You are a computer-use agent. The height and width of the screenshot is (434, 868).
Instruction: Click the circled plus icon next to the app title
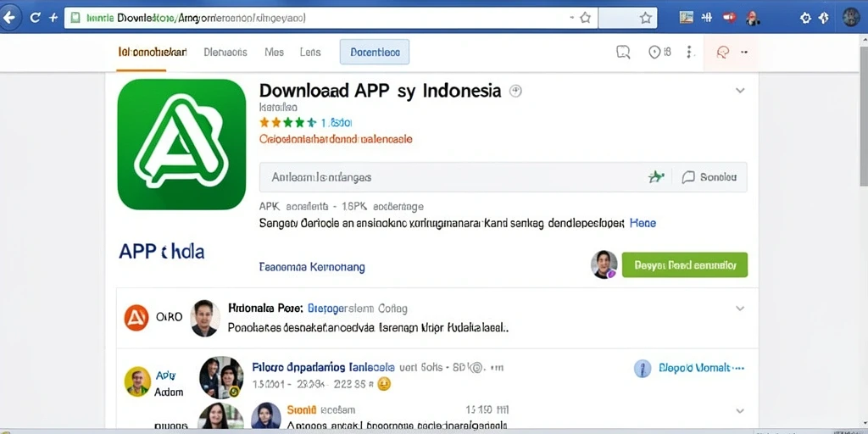click(x=515, y=92)
